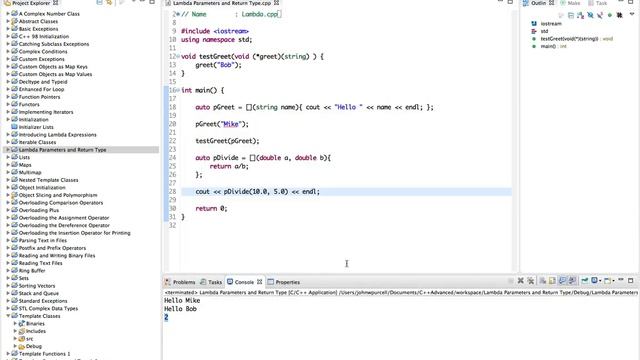The width and height of the screenshot is (640, 360).
Task: Toggle Hide Inactive Elements in Outline
Action: click(620, 15)
